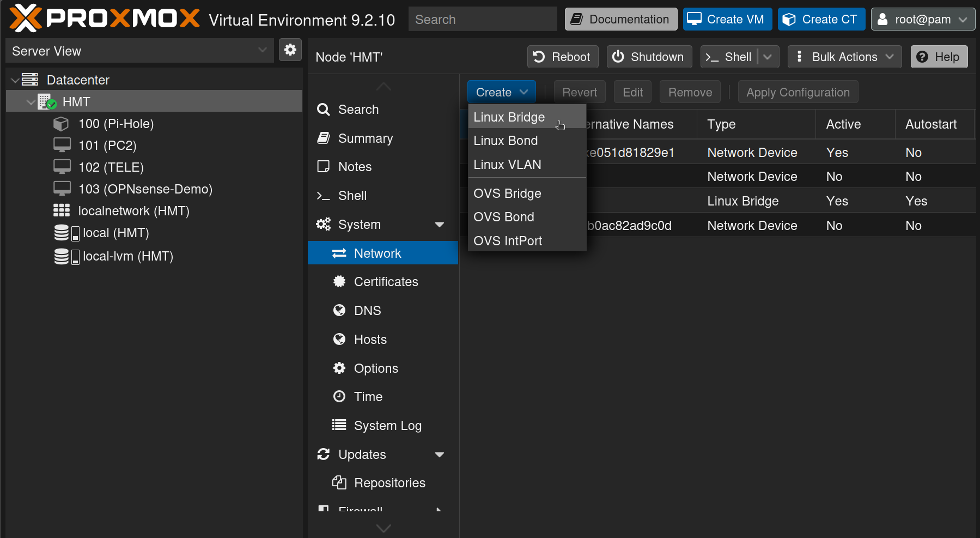Choose OVS Bridge from the Create menu
Screen dimensions: 980x538
pyautogui.click(x=527, y=194)
